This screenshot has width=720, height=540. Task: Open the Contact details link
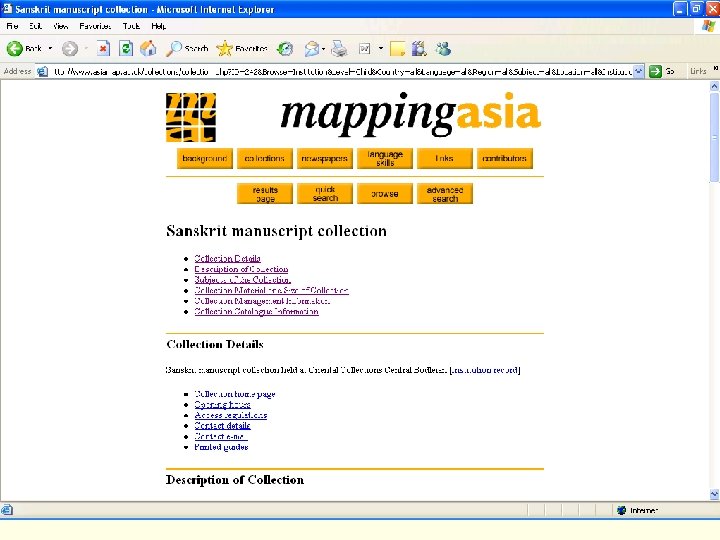click(x=222, y=426)
